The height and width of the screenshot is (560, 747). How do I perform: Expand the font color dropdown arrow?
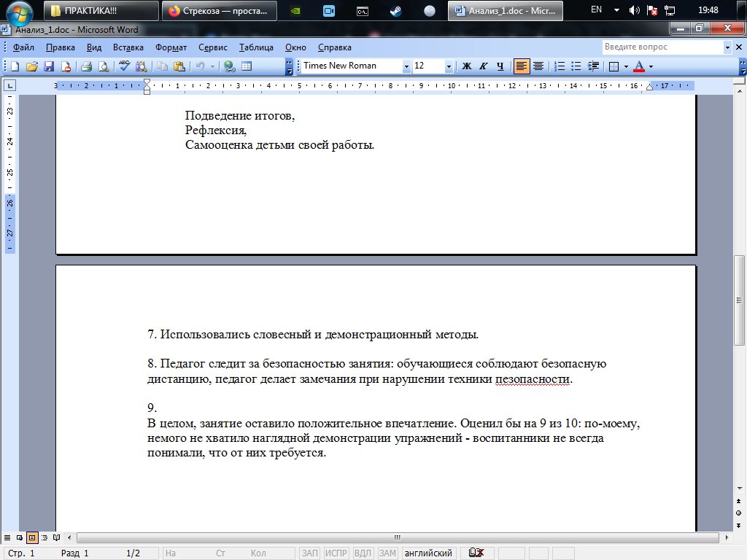tap(651, 66)
